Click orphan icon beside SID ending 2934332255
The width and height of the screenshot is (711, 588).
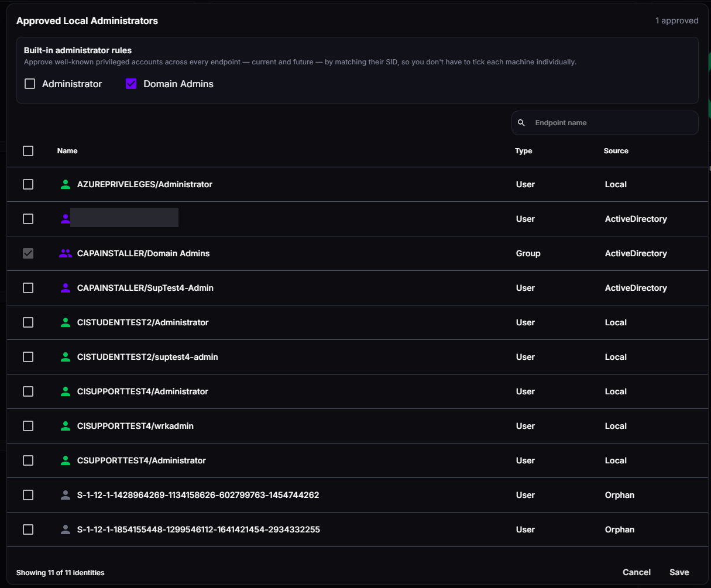(x=66, y=529)
